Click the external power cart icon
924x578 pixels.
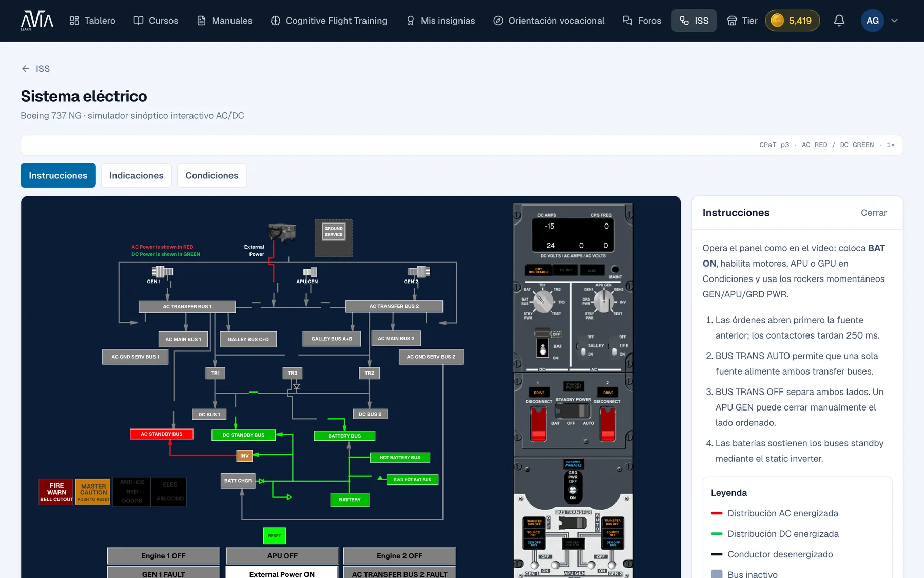[x=282, y=232]
